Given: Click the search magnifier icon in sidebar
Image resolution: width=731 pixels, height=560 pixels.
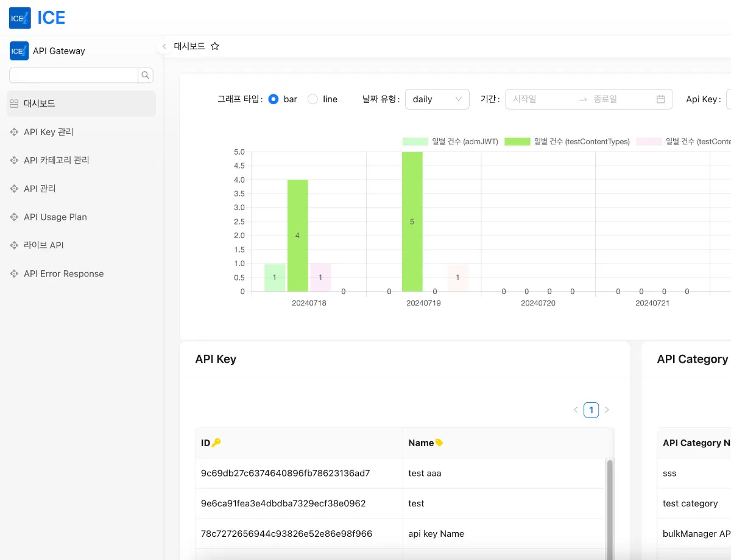Looking at the screenshot, I should coord(146,75).
